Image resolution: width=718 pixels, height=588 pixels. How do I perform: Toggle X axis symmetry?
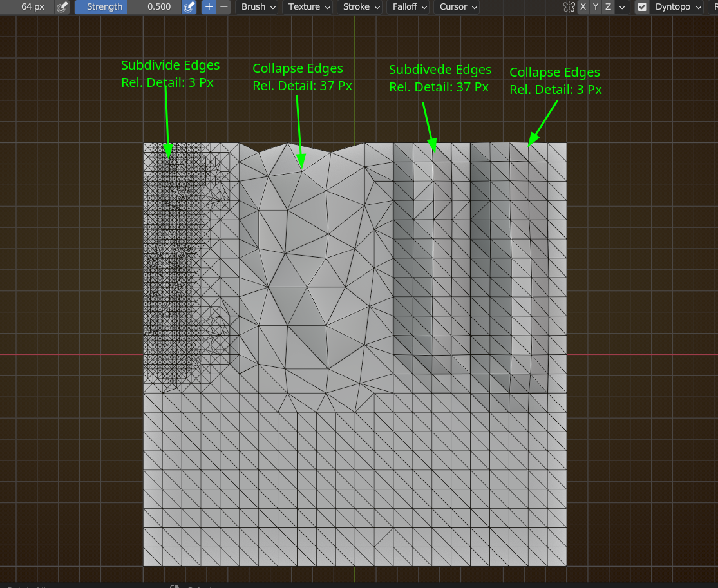tap(583, 7)
